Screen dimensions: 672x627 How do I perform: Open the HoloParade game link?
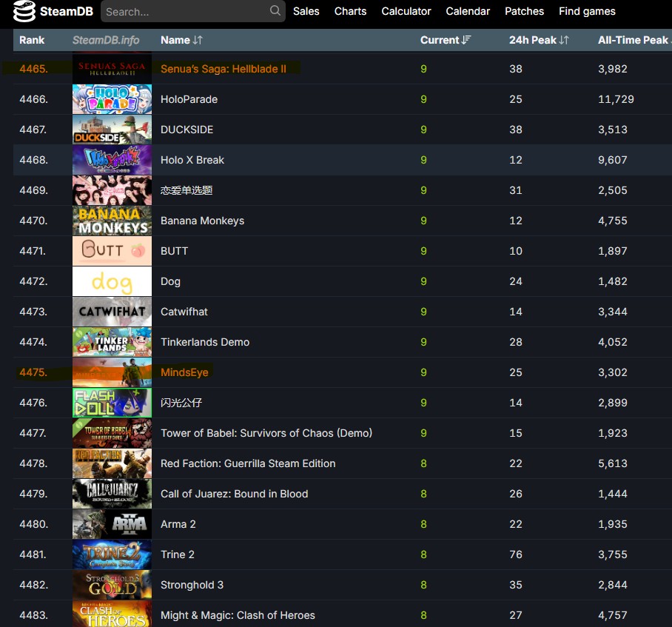pos(189,99)
